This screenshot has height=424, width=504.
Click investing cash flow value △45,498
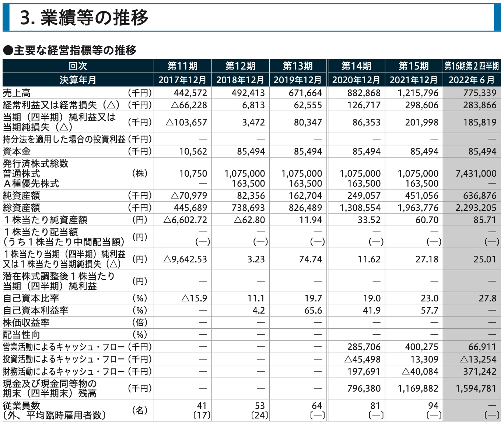362,359
